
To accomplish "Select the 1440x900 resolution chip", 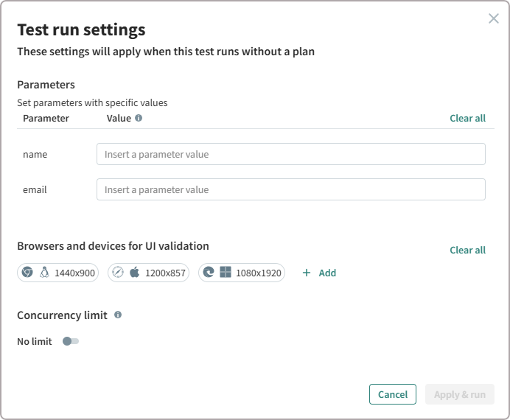I will [x=74, y=273].
